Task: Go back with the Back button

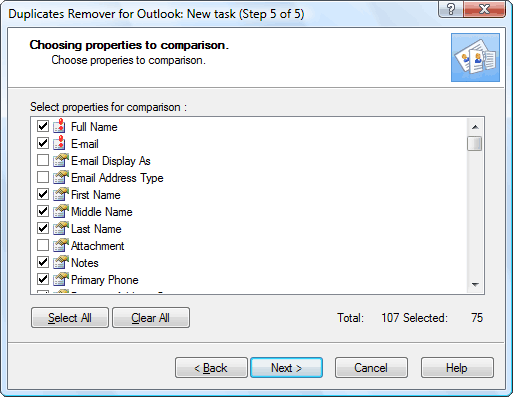Action: (x=211, y=368)
